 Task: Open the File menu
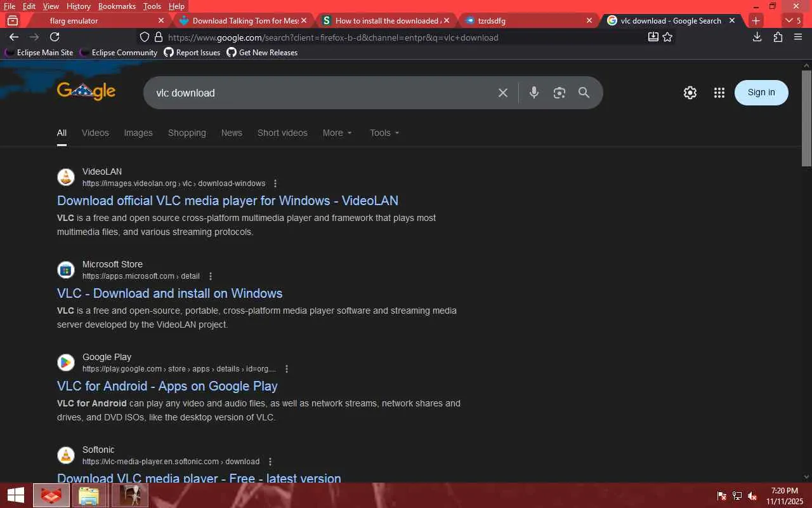click(9, 6)
